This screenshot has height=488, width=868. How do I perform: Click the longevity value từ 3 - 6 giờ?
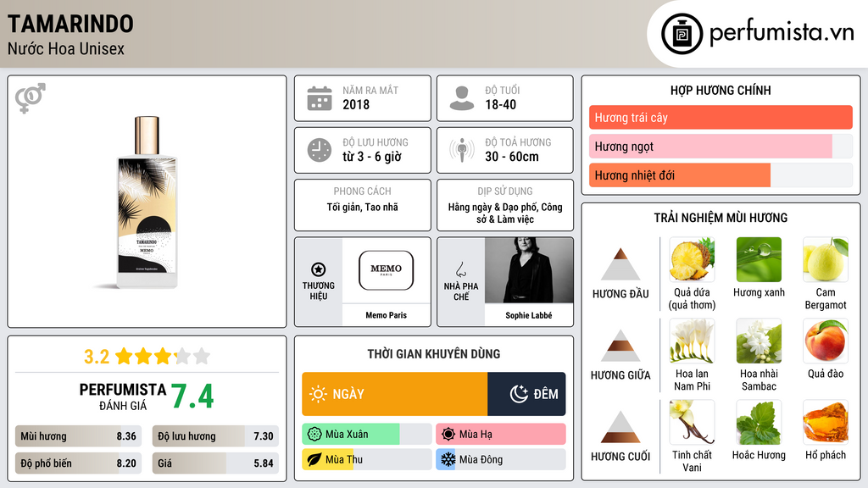coord(372,157)
